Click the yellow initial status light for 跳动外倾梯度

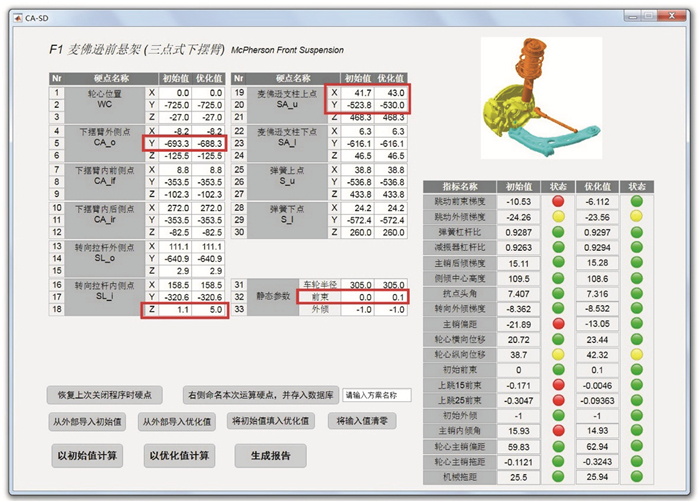558,216
